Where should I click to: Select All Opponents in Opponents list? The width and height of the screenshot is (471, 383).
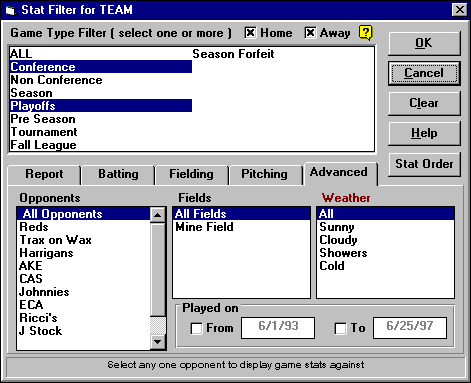click(84, 214)
